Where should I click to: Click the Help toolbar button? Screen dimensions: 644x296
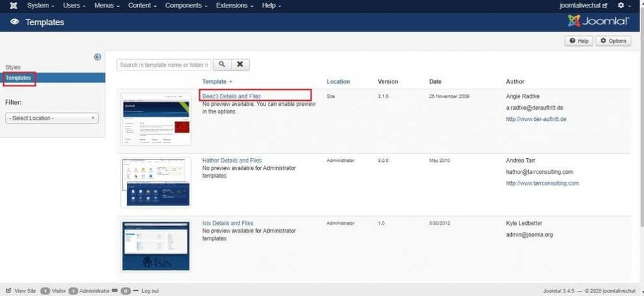[579, 41]
